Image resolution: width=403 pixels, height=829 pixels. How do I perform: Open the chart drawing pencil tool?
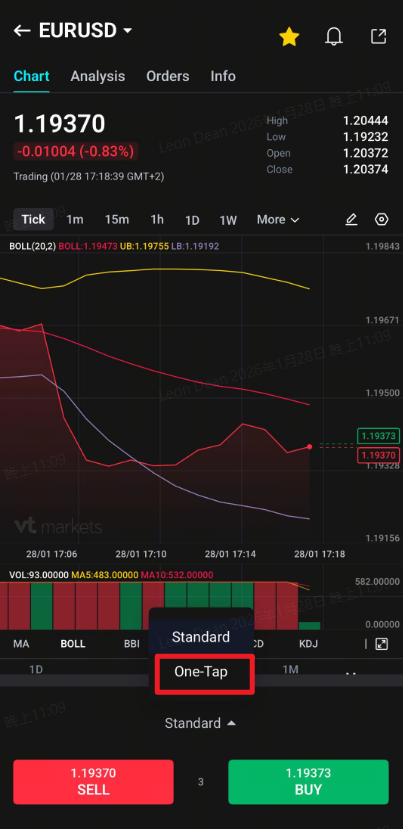pyautogui.click(x=351, y=219)
